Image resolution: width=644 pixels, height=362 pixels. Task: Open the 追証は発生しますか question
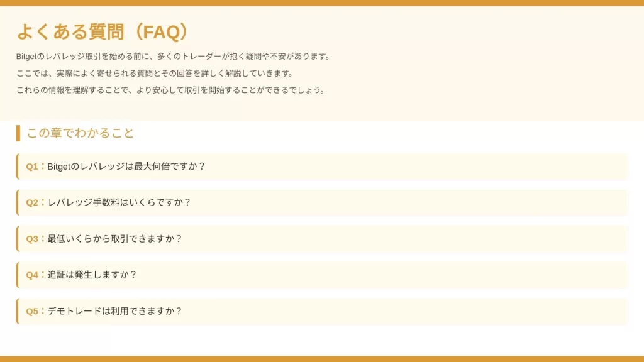[322, 275]
